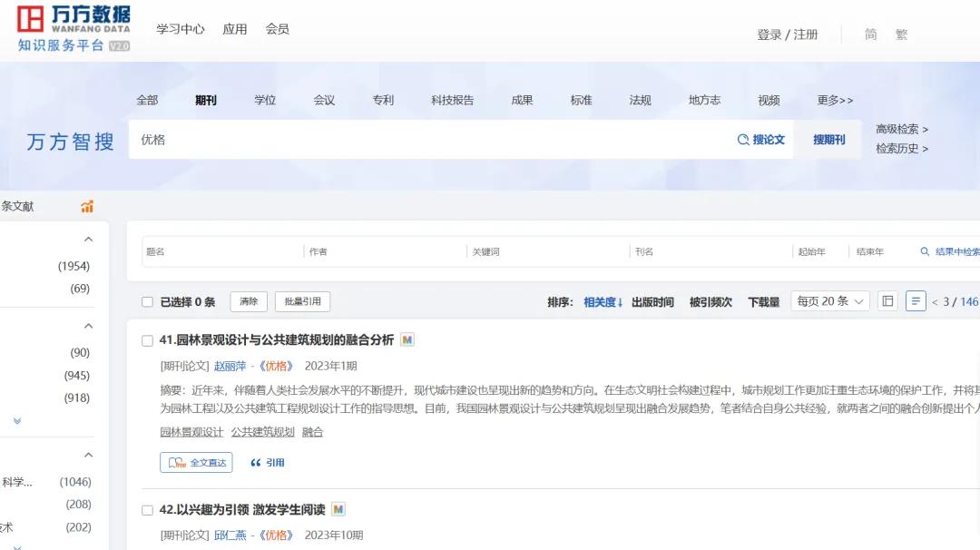The image size is (980, 550).
Task: Switch to the detailed list view icon
Action: pos(916,301)
